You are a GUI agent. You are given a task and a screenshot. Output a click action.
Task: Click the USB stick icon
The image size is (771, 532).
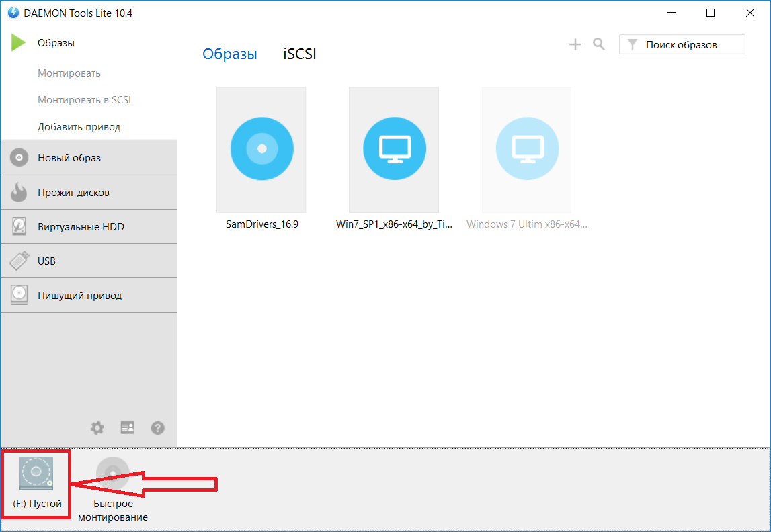(19, 261)
